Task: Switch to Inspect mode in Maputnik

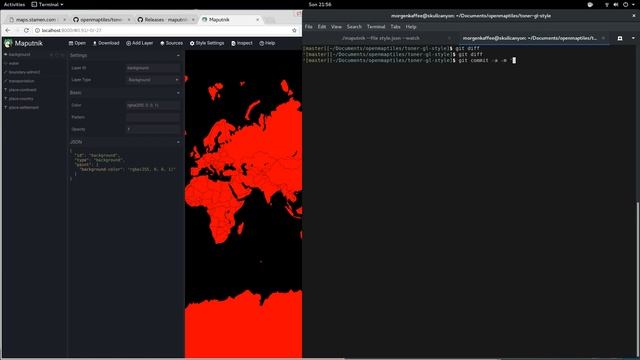Action: coord(242,43)
